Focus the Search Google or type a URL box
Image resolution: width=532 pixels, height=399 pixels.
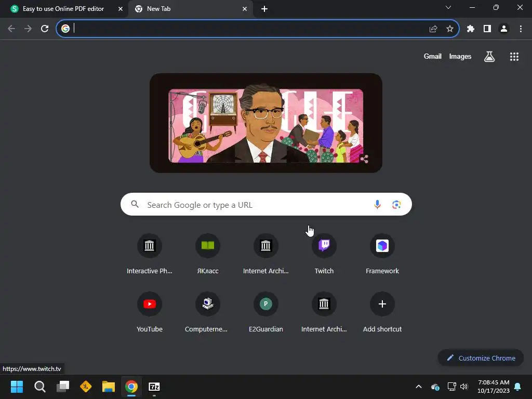266,204
